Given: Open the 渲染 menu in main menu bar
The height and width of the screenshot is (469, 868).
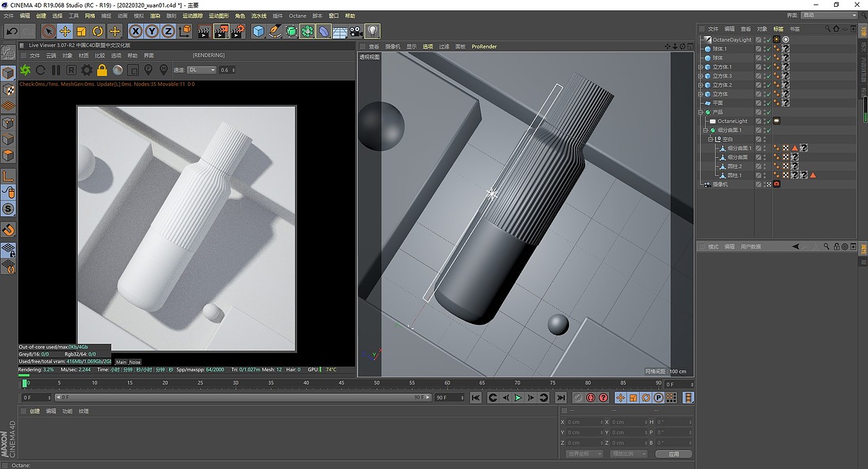Looking at the screenshot, I should 155,16.
